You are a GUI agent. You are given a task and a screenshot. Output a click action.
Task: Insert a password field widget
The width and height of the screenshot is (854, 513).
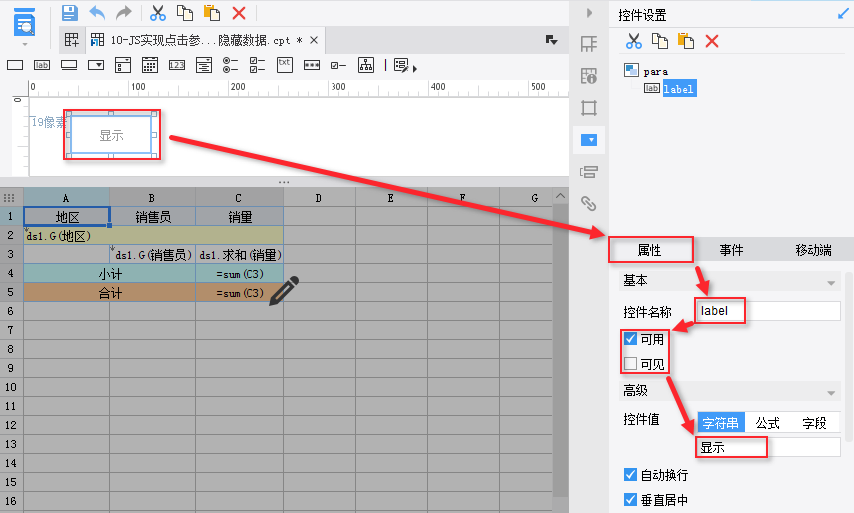coord(312,65)
